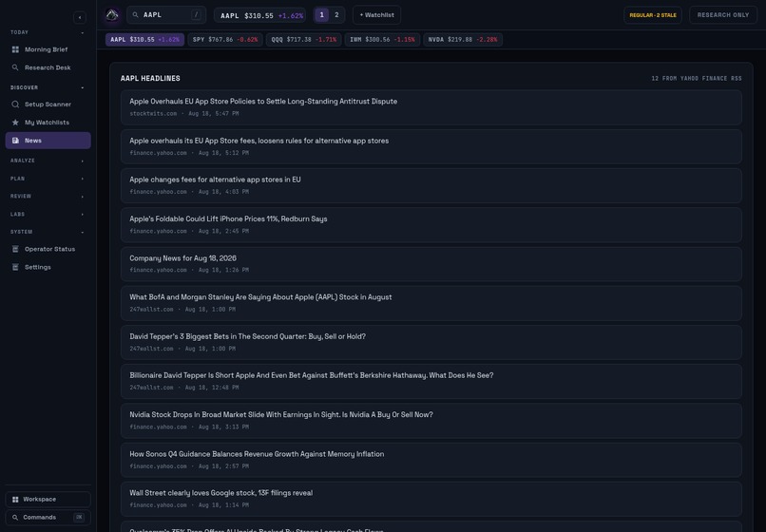Image resolution: width=766 pixels, height=532 pixels.
Task: Click the search magnifier icon in ticker box
Action: 135,15
